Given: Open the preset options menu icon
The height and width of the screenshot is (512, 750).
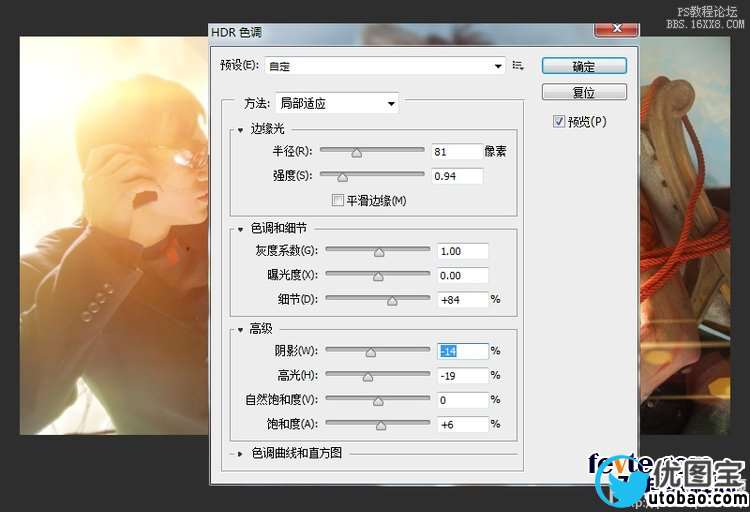Looking at the screenshot, I should coord(518,66).
